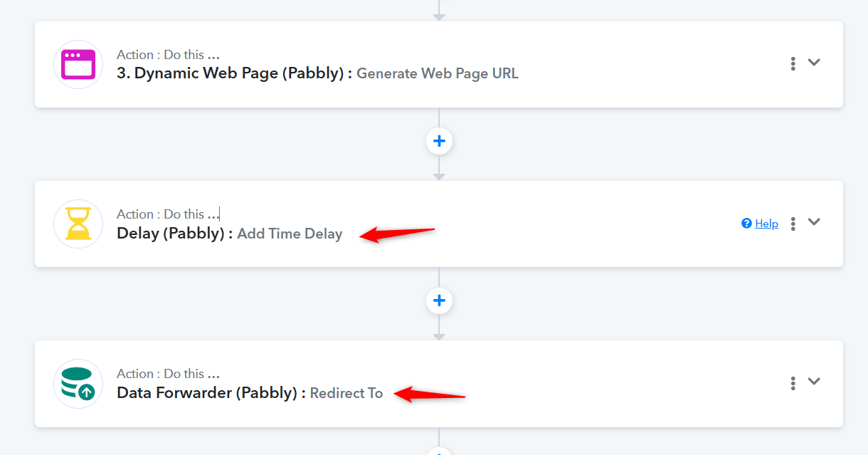Open three-dot menu on Data Forwarder step
The height and width of the screenshot is (455, 868).
pyautogui.click(x=793, y=383)
